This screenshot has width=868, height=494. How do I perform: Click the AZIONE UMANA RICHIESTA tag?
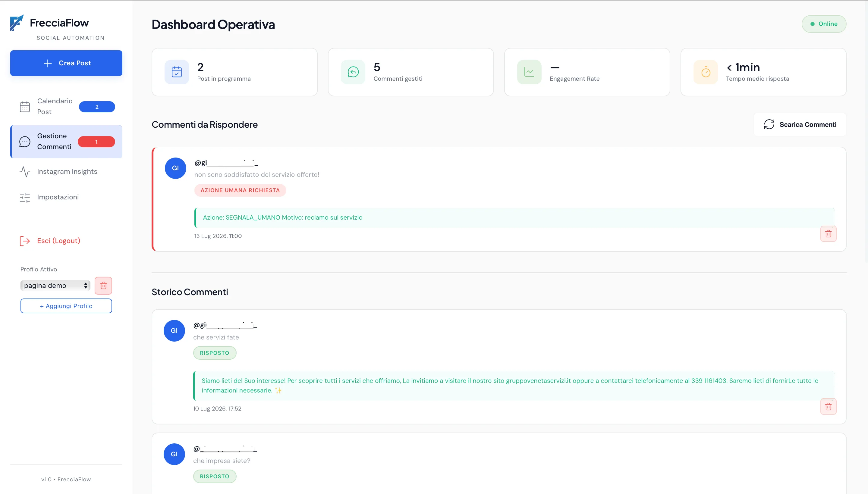[240, 190]
